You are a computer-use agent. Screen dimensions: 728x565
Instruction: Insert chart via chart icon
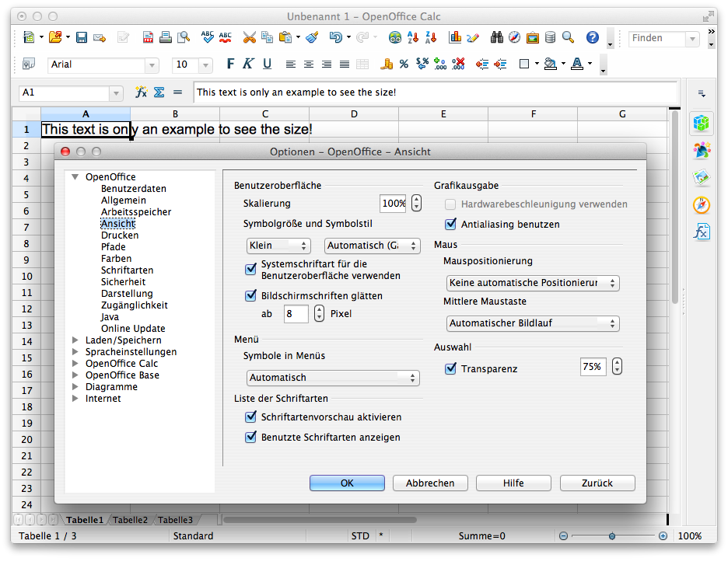[x=455, y=37]
